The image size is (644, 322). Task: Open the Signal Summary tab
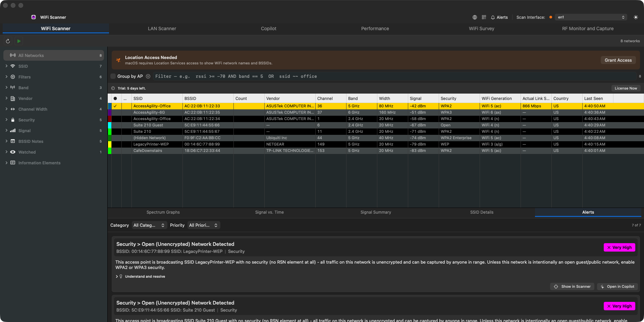pyautogui.click(x=376, y=212)
